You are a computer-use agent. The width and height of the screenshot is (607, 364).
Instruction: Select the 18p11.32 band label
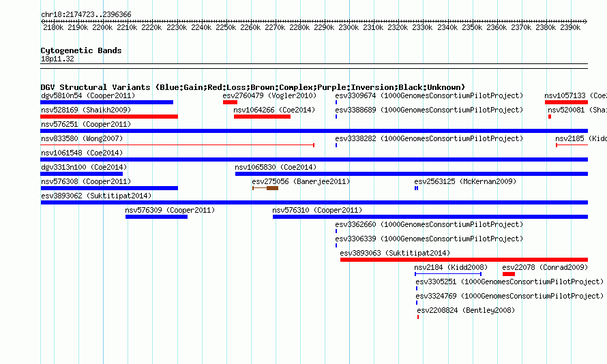[57, 59]
